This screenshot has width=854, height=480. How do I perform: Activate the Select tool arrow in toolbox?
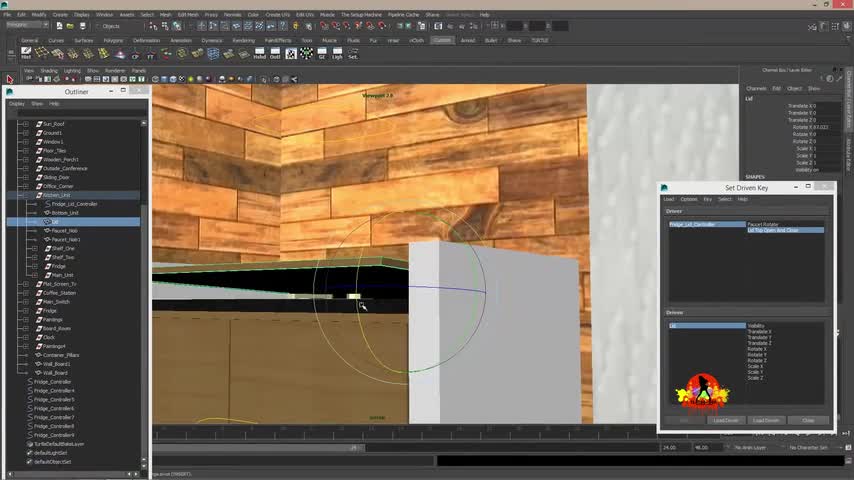(x=10, y=79)
